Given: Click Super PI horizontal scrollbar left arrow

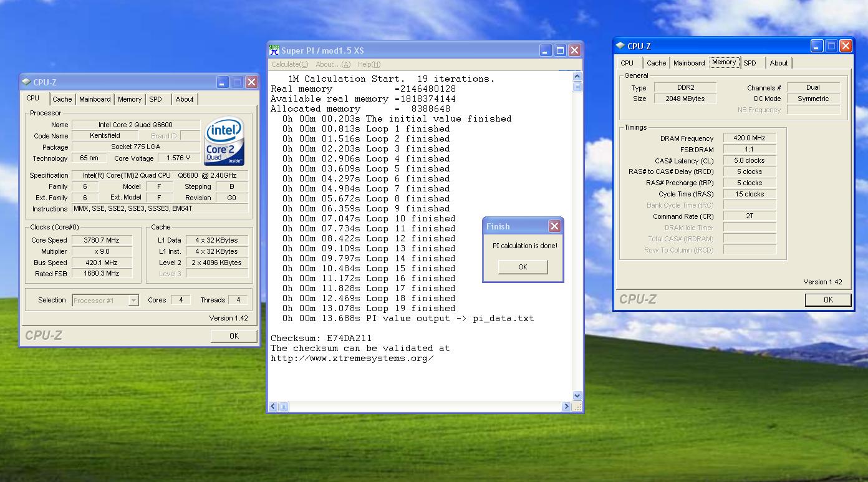Looking at the screenshot, I should pyautogui.click(x=273, y=407).
